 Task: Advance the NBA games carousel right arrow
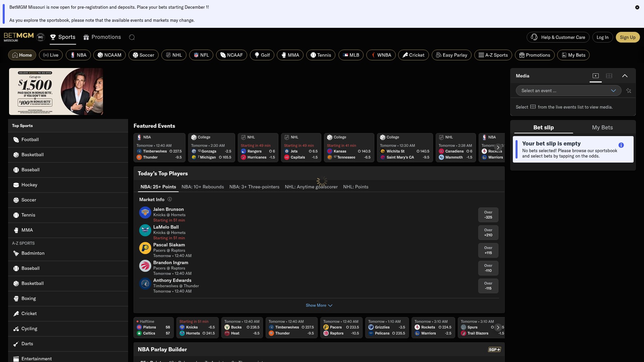click(498, 327)
